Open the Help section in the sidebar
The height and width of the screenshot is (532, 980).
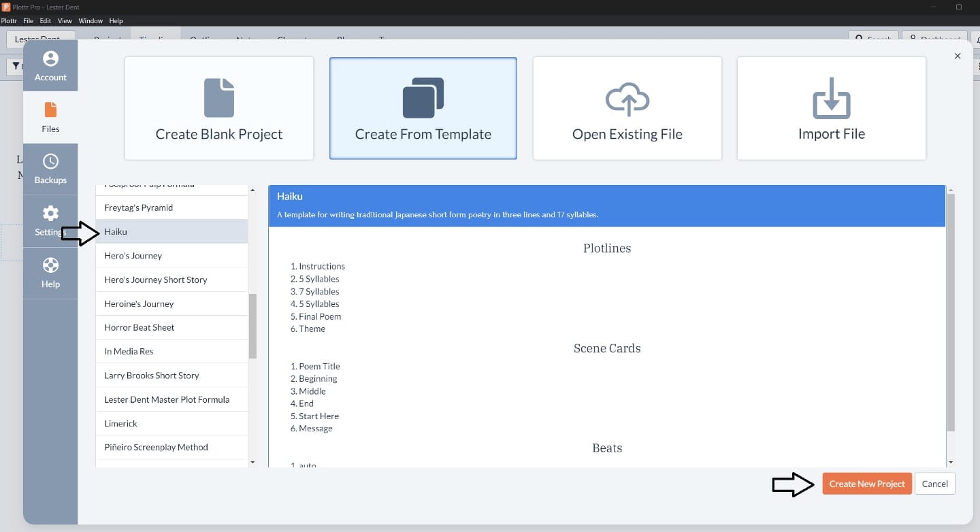point(50,272)
